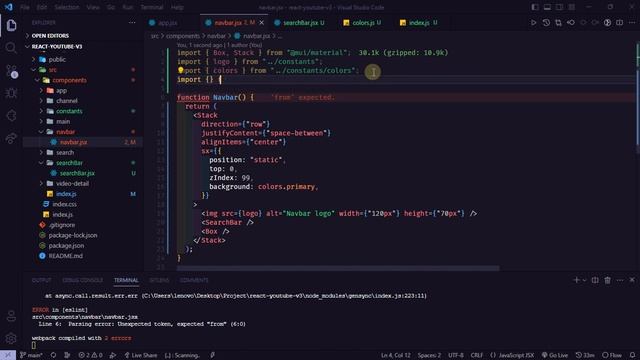This screenshot has height=360, width=640.
Task: Toggle secondary sidebar layout icon
Action: pos(560,7)
